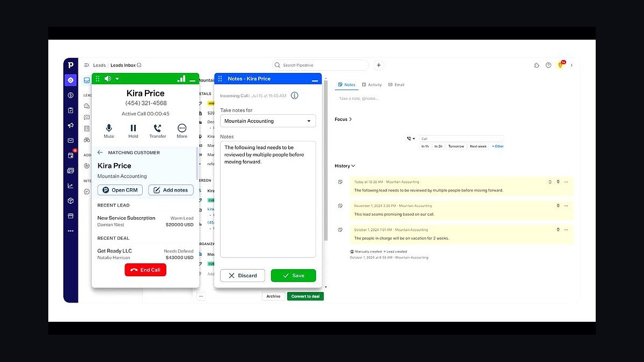The image size is (644, 362).
Task: Open the Get Ready LLC recent deal
Action: click(145, 254)
